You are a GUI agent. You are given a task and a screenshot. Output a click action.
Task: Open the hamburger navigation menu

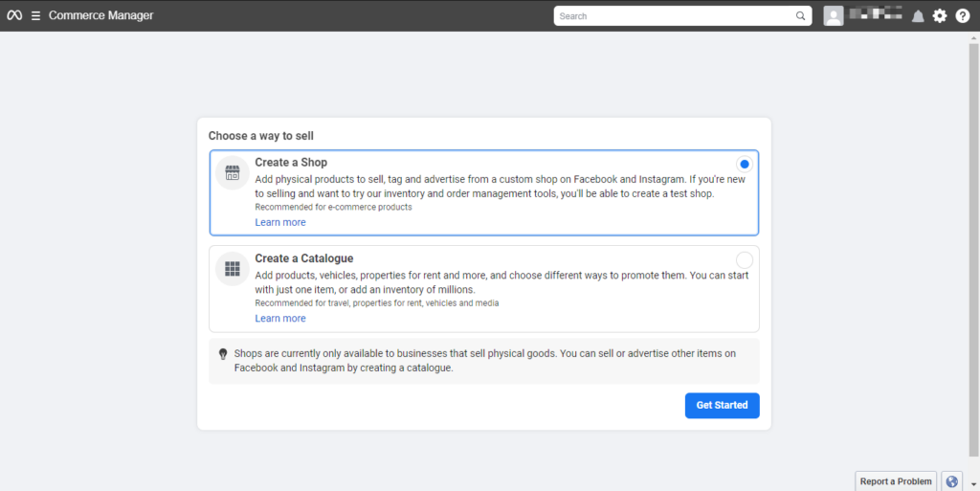(35, 15)
